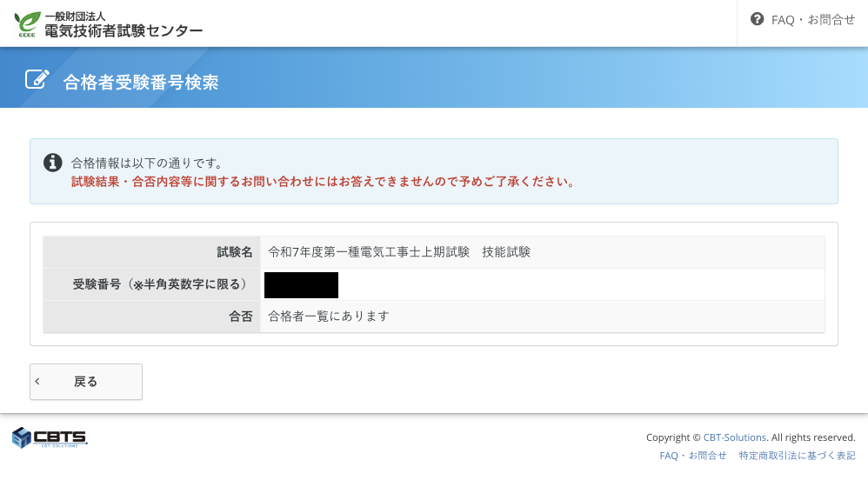
Task: Open the 特定商取引法に基づく表記 link
Action: pos(797,455)
